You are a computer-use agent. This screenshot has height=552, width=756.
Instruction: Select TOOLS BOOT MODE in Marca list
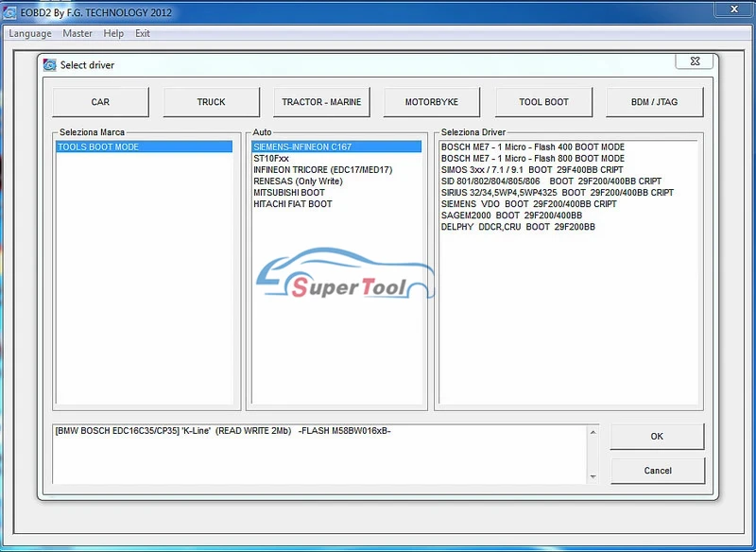pos(145,147)
